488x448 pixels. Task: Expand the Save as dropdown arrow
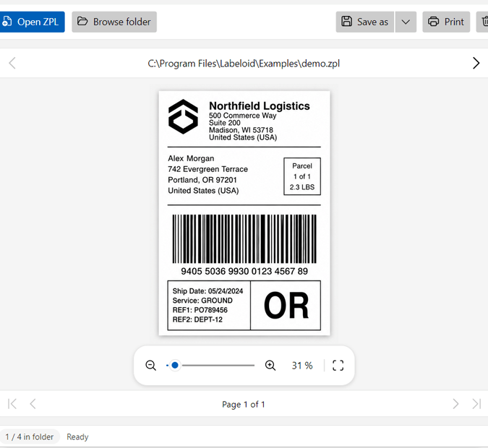coord(406,22)
